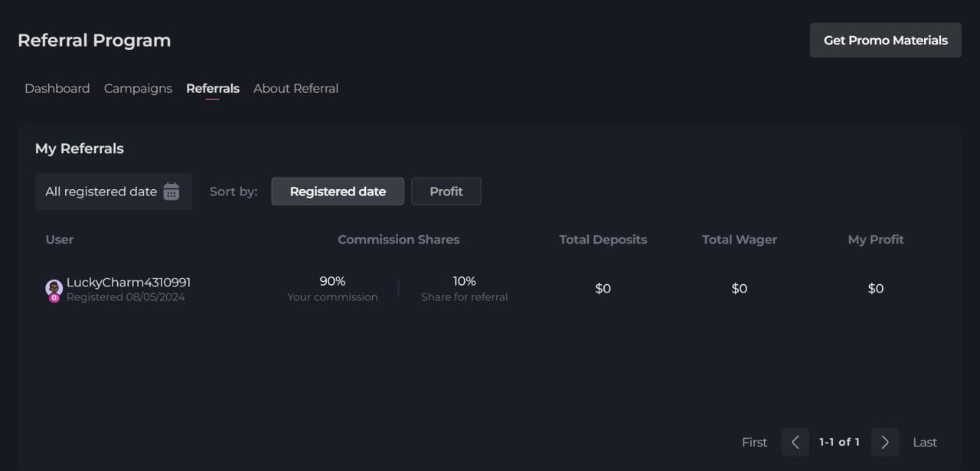
Task: Click LuckyCharm4310991 user avatar
Action: tap(54, 287)
